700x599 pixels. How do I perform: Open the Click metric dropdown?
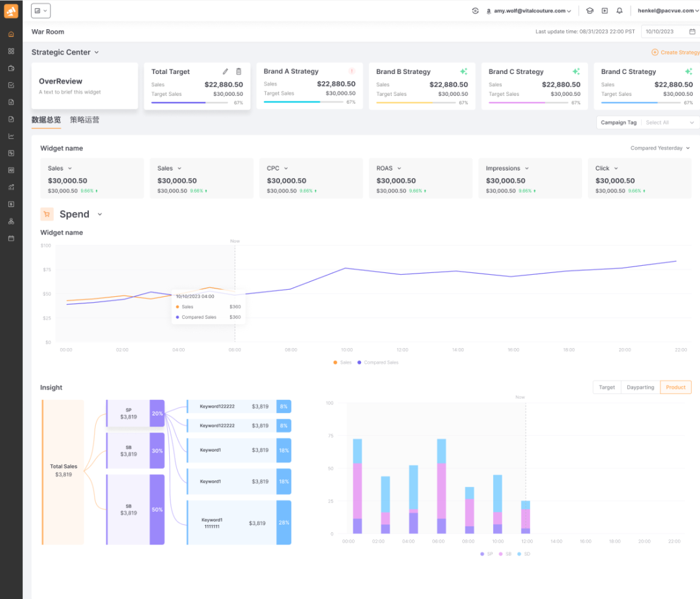click(607, 169)
